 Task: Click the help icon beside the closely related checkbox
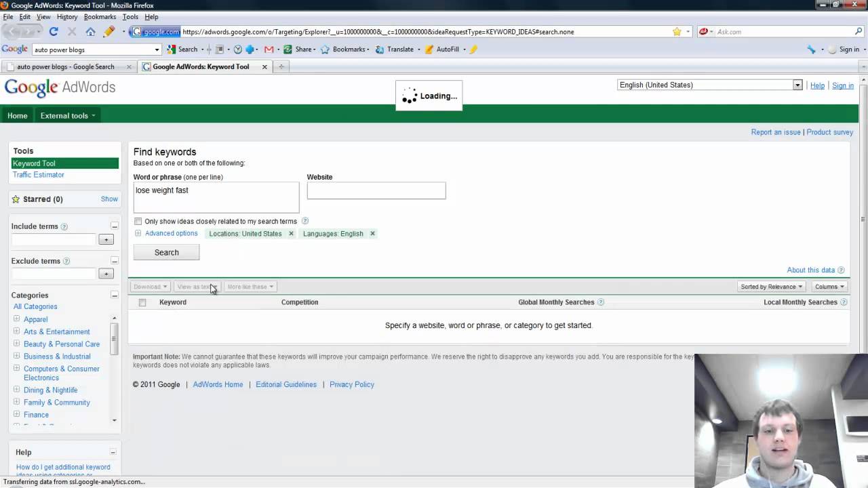[305, 221]
